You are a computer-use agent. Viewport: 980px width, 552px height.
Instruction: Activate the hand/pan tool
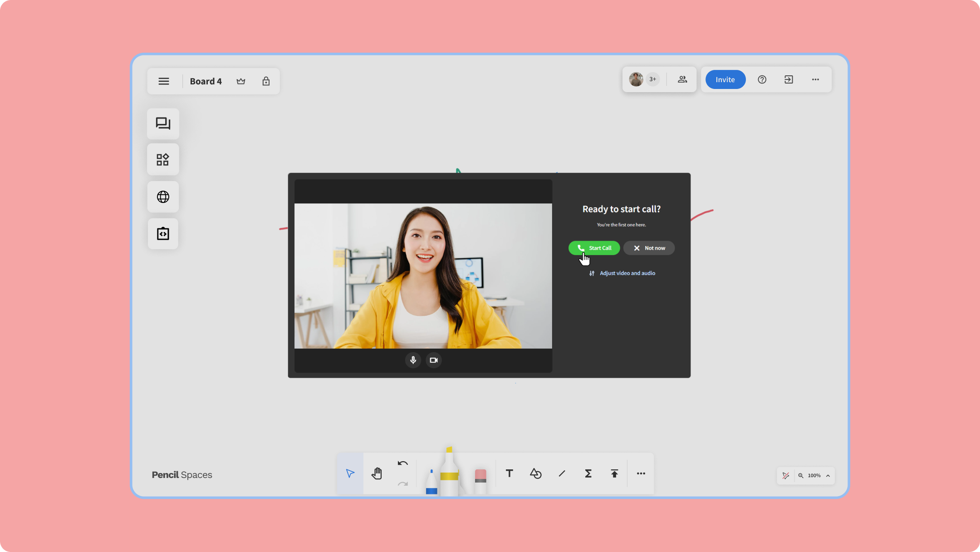(x=377, y=473)
